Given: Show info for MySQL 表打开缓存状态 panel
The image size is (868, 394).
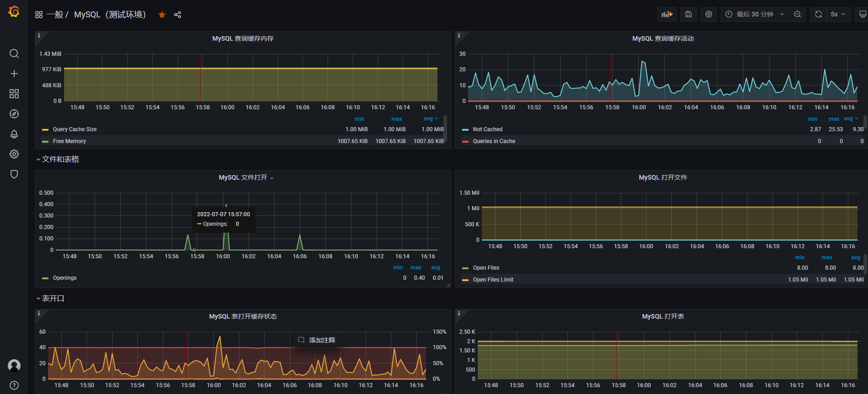Looking at the screenshot, I should (x=39, y=313).
